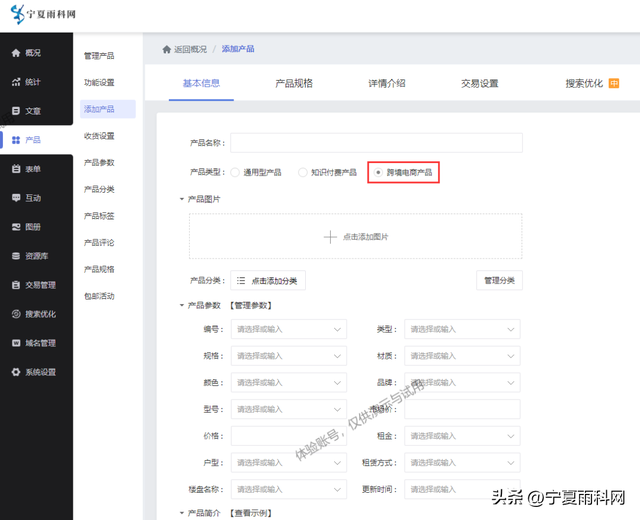Viewport: 640px width, 520px height.
Task: Open 管理产品 in submenu
Action: (99, 56)
